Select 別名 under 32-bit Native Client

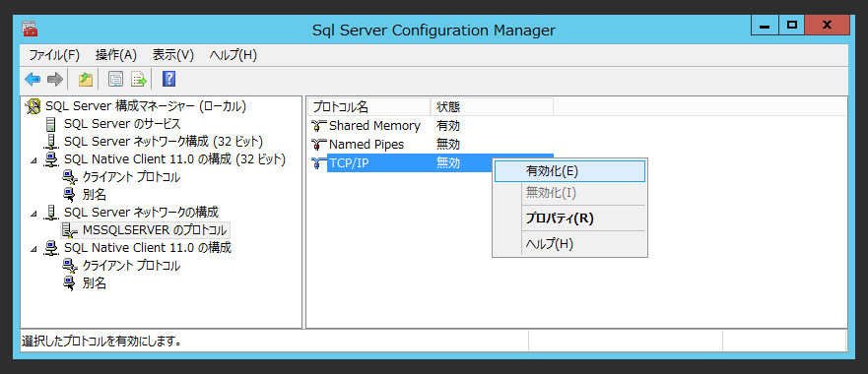pos(95,195)
